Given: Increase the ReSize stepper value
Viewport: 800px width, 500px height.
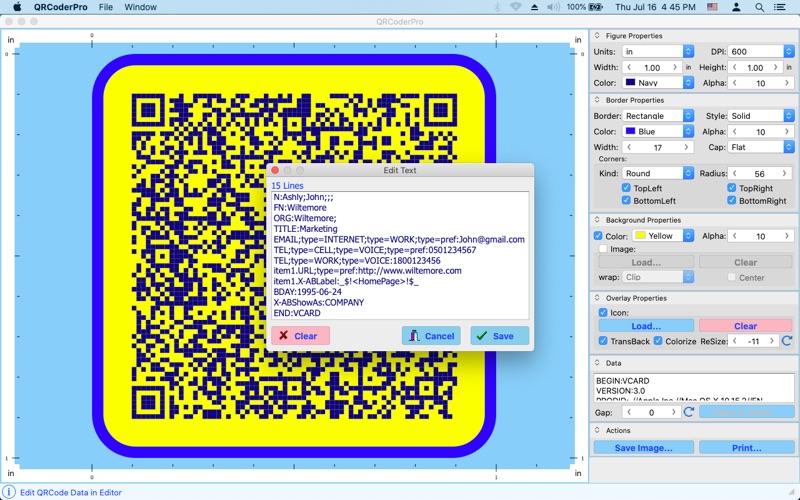Looking at the screenshot, I should [771, 341].
